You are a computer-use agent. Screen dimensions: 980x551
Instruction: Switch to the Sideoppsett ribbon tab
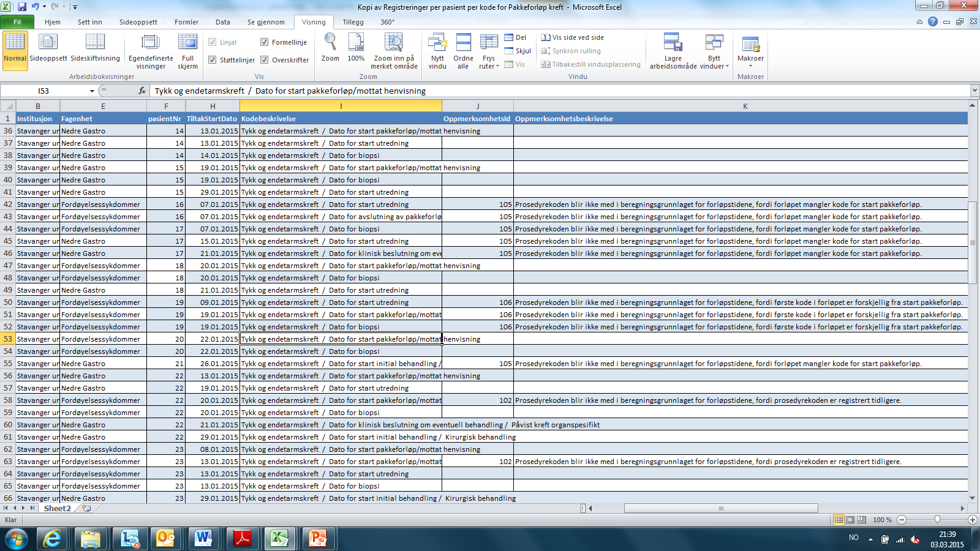tap(138, 22)
